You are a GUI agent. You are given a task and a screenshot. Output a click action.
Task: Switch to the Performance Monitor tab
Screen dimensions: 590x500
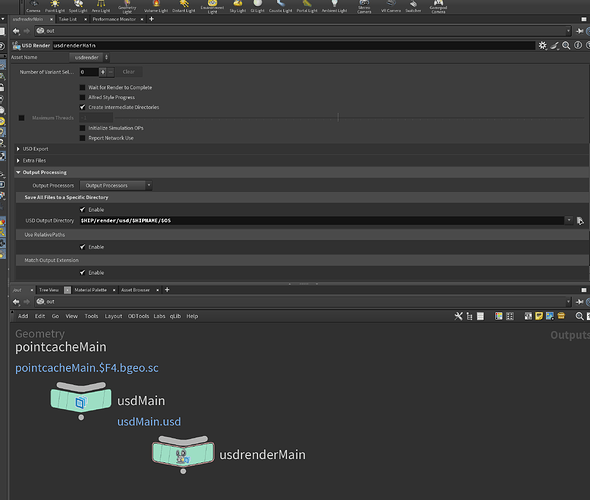click(114, 19)
